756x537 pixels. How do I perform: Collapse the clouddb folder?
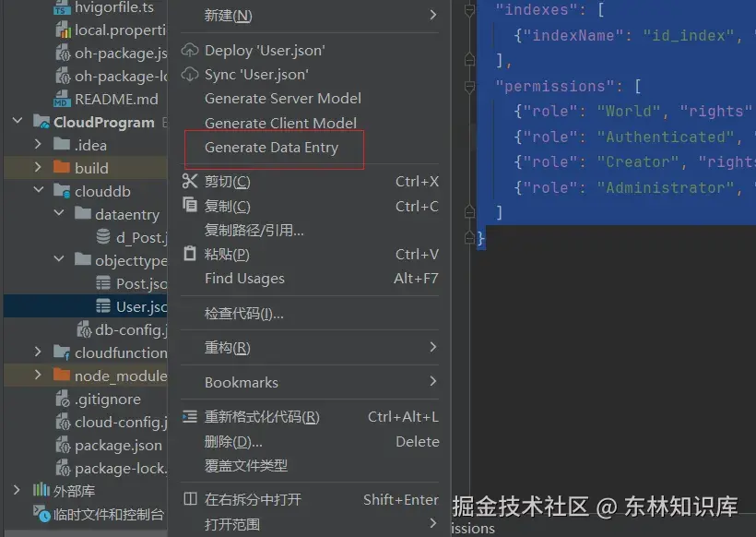[x=39, y=190]
